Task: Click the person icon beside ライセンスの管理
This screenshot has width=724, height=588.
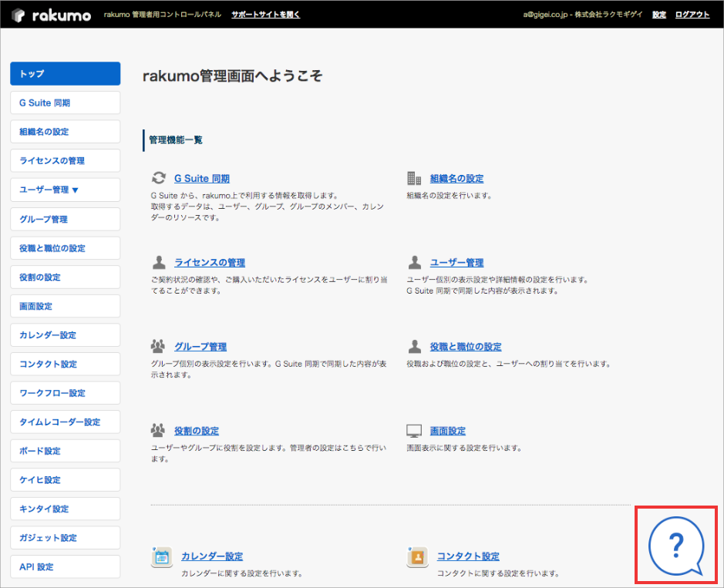Action: tap(159, 262)
